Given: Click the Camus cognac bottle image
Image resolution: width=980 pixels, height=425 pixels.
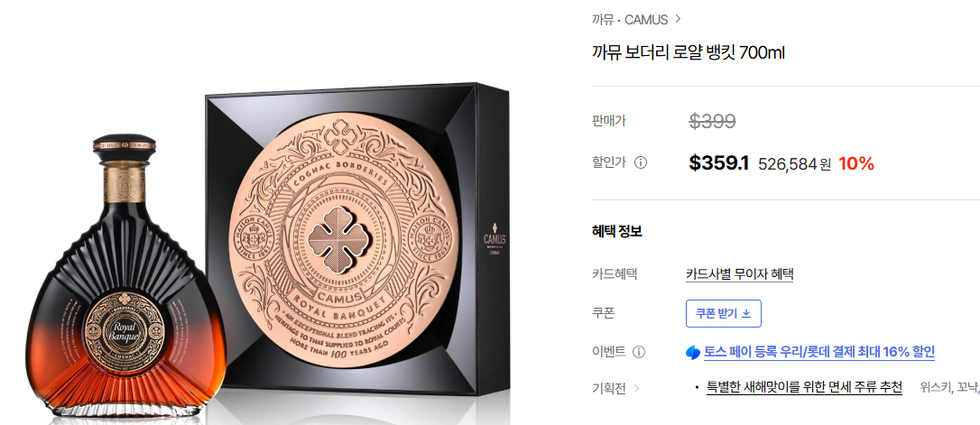Looking at the screenshot, I should pyautogui.click(x=125, y=275).
